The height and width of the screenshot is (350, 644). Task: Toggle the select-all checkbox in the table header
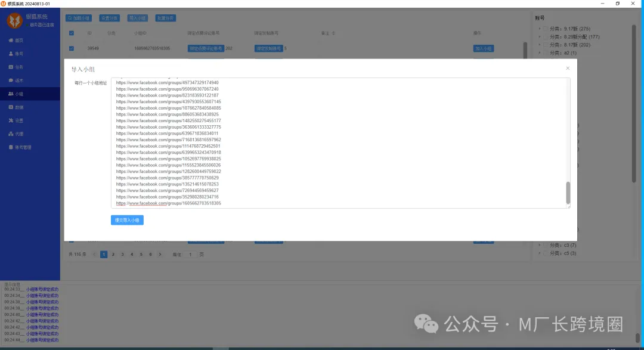click(72, 33)
